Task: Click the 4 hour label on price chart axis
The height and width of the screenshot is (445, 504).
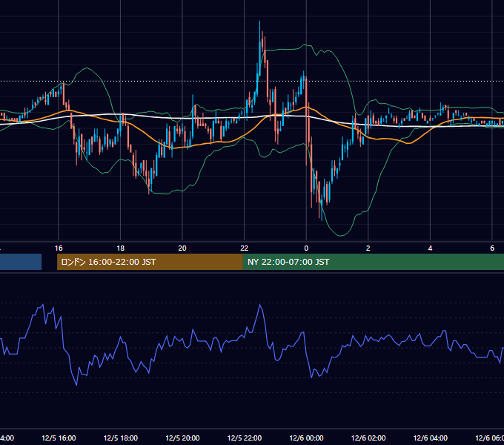Action: tap(430, 248)
